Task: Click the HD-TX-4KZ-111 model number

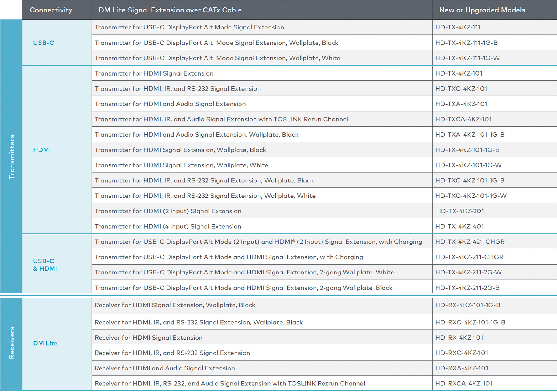Action: (458, 27)
